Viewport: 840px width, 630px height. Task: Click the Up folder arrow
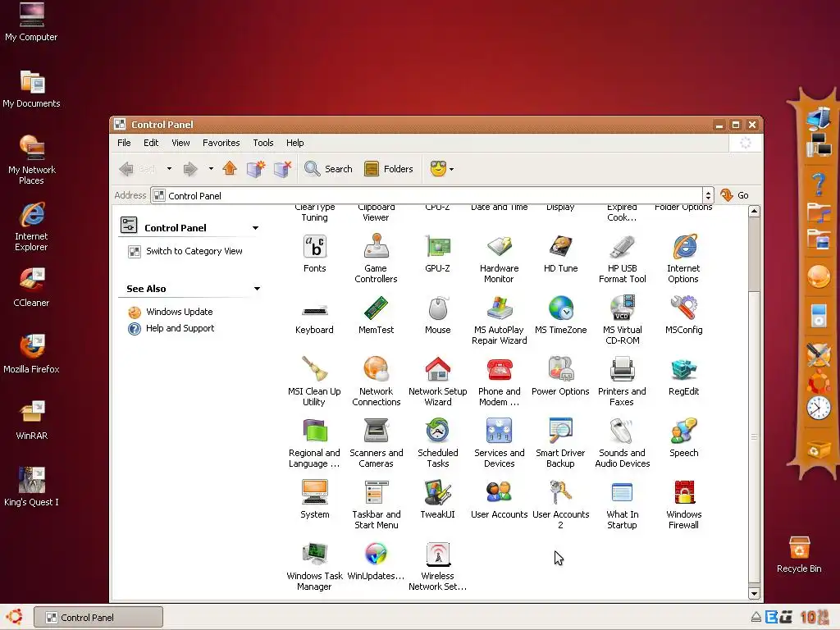(x=230, y=169)
